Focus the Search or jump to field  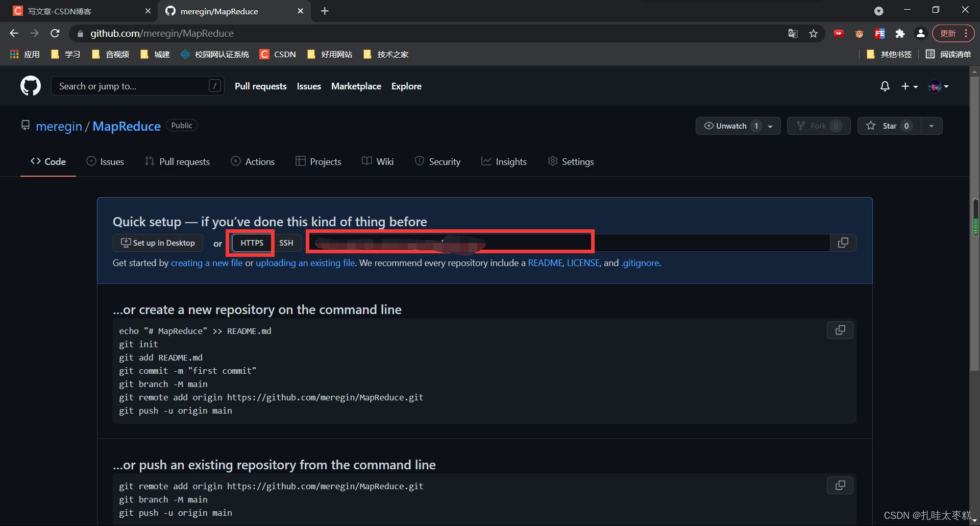coord(138,86)
